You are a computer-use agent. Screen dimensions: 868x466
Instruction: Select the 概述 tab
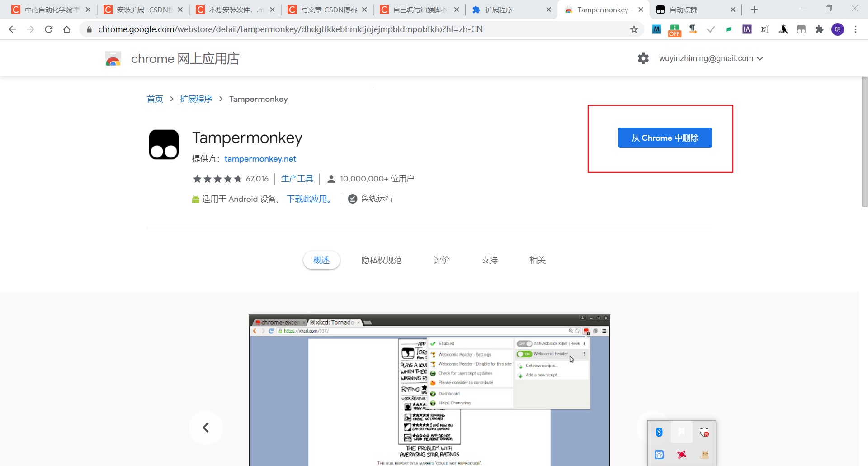click(321, 260)
